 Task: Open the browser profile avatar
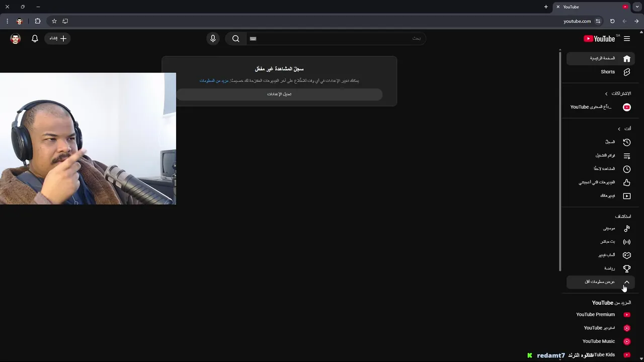20,21
